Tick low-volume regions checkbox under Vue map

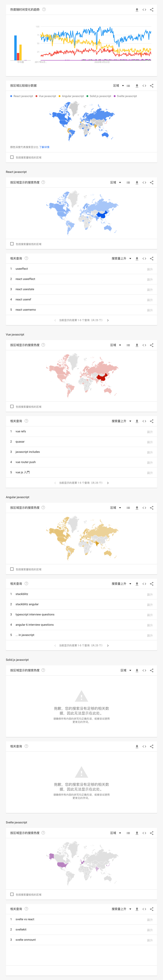click(x=12, y=406)
